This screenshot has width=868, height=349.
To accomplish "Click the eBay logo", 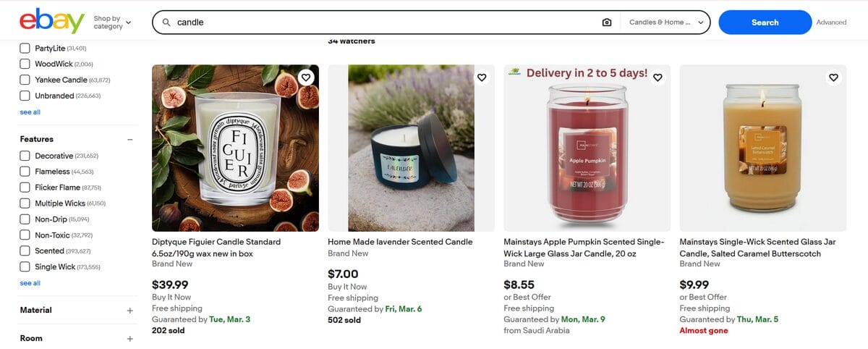I will tap(52, 22).
